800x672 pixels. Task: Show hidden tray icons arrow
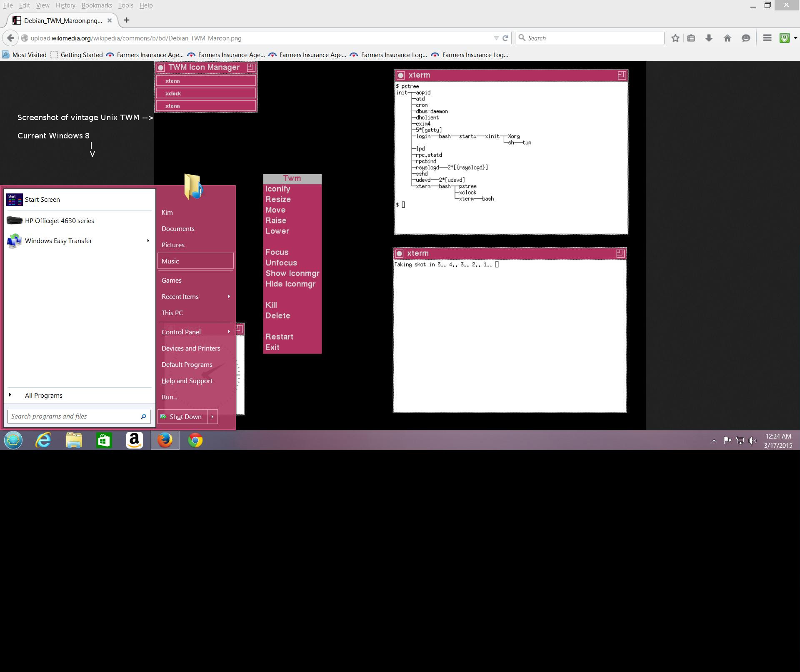tap(714, 440)
